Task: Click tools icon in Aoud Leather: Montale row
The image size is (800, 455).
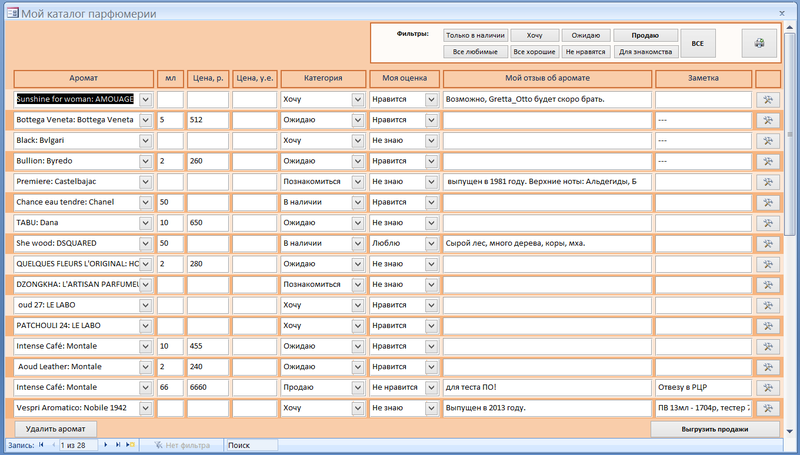Action: pyautogui.click(x=767, y=367)
